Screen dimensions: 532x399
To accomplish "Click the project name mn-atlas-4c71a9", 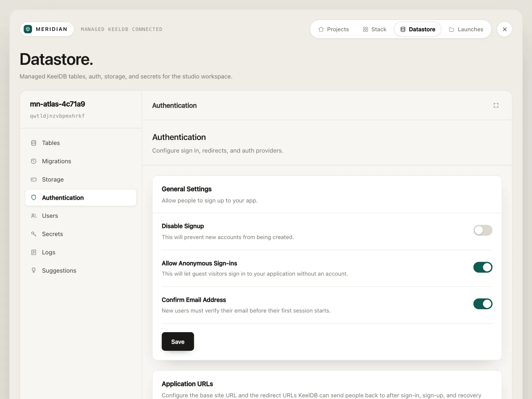I will pos(58,104).
